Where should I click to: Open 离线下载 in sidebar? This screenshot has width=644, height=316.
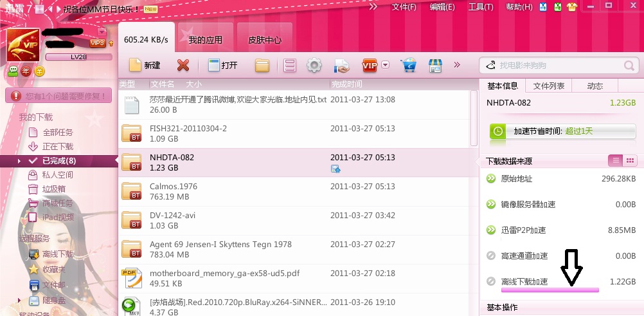pyautogui.click(x=51, y=254)
